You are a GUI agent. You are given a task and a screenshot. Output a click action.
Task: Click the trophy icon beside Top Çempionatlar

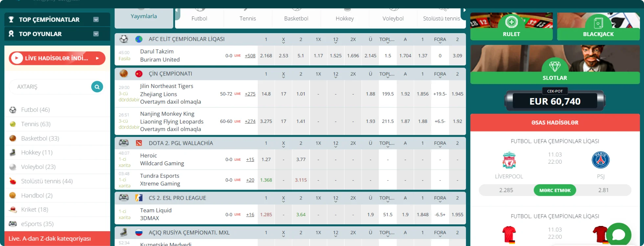pos(11,19)
